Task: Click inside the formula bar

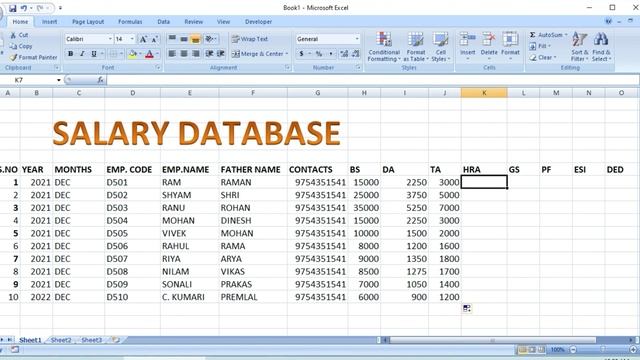Action: (x=372, y=80)
